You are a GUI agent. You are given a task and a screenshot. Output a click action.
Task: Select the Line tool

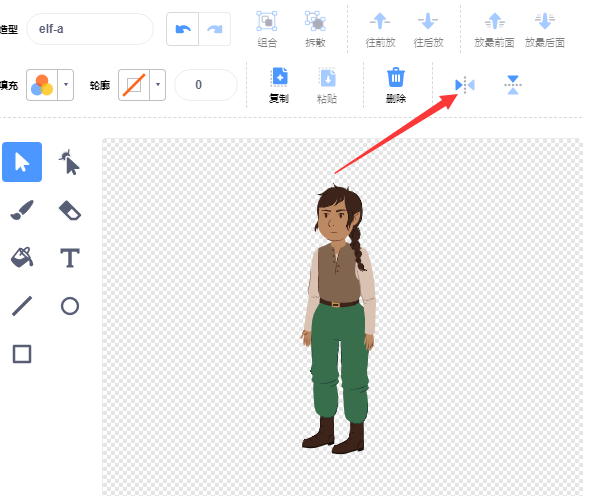22,306
